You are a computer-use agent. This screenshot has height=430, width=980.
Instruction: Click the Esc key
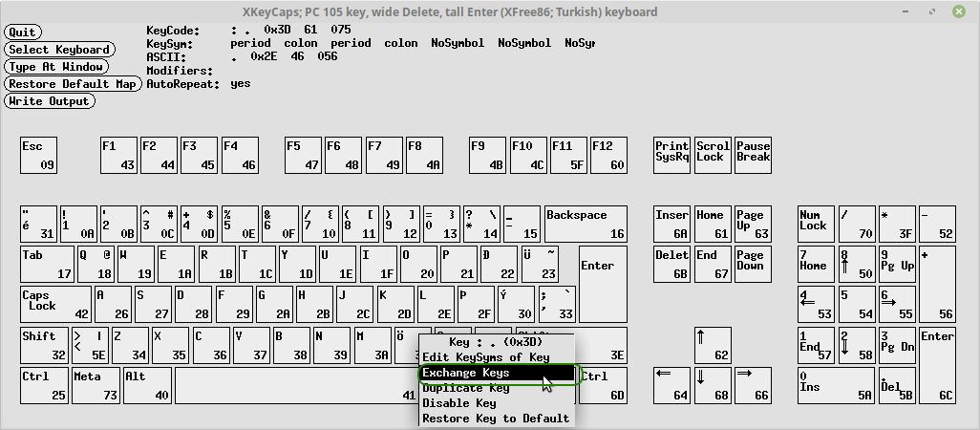click(39, 156)
